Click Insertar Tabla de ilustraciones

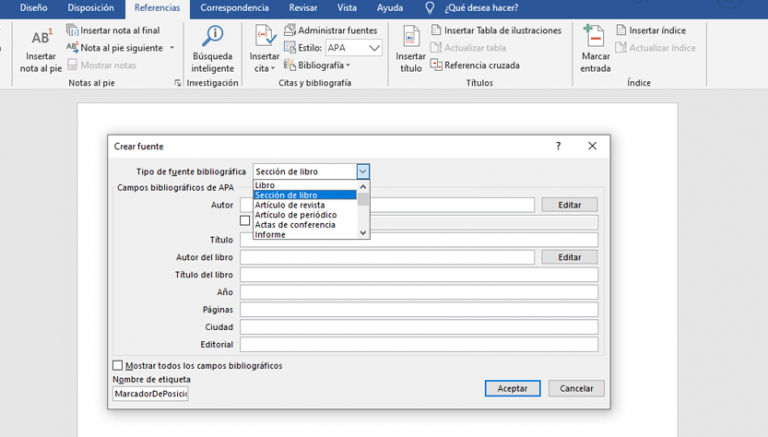point(495,31)
